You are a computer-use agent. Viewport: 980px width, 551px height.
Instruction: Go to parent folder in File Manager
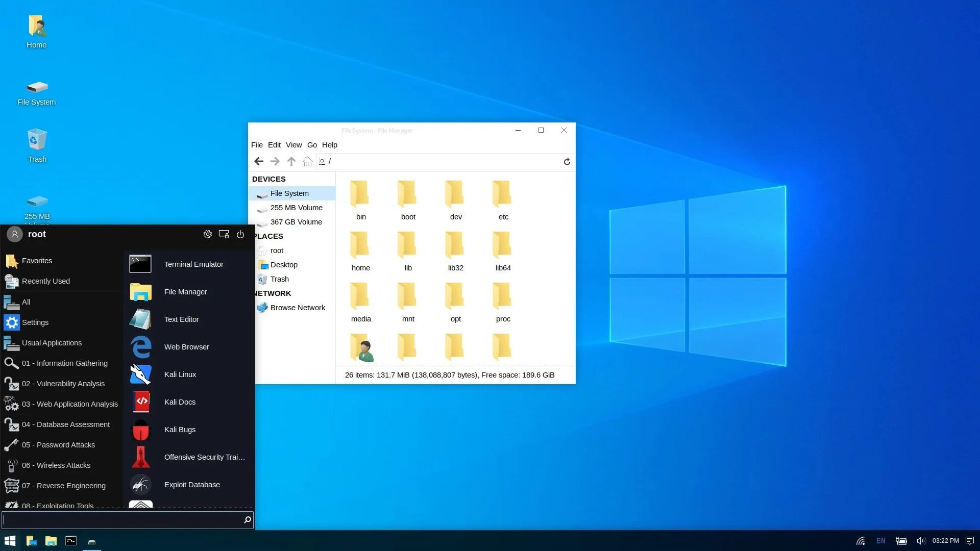pyautogui.click(x=291, y=161)
